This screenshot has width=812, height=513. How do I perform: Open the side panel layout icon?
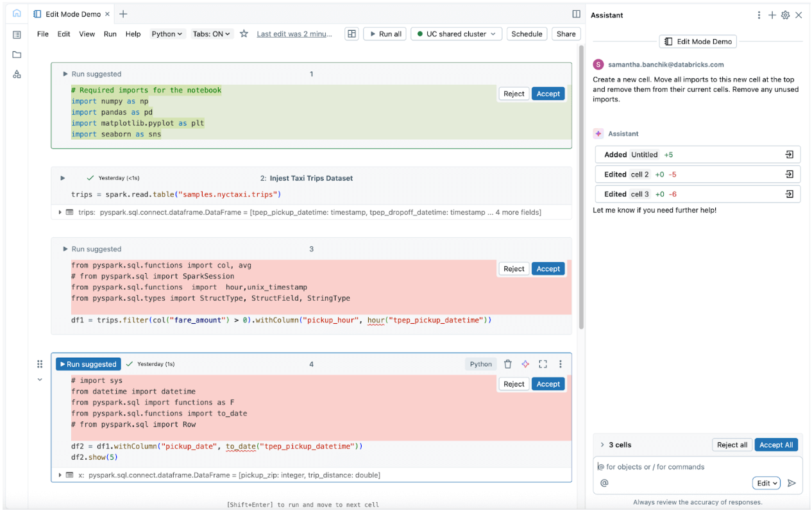[576, 14]
